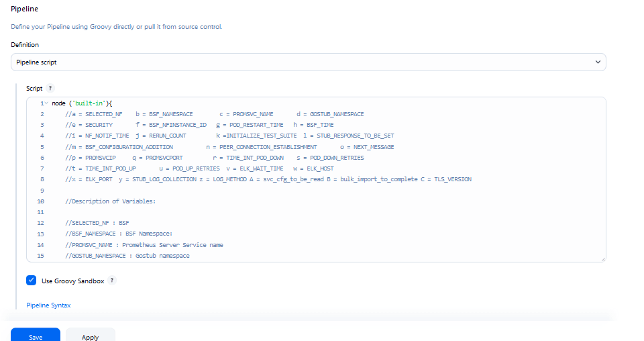
Task: Click the Define your Pipeline using Groovy description
Action: tap(116, 27)
